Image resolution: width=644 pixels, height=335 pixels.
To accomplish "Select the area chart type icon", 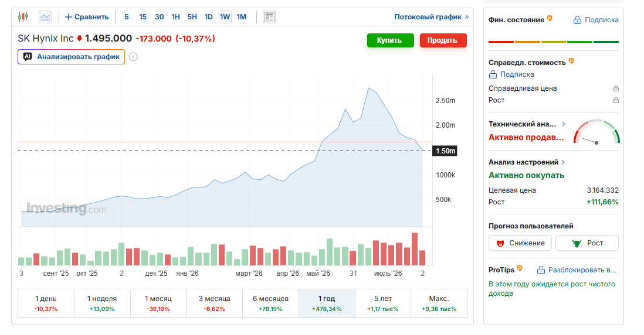I will click(45, 17).
